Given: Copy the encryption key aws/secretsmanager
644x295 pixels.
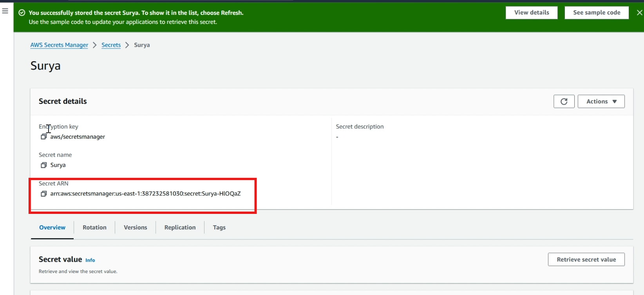Looking at the screenshot, I should tap(43, 137).
